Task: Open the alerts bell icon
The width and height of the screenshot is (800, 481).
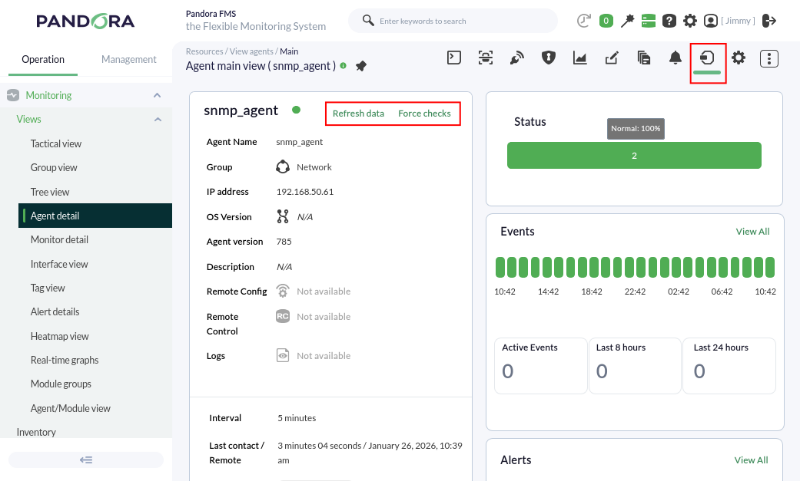Action: point(675,58)
